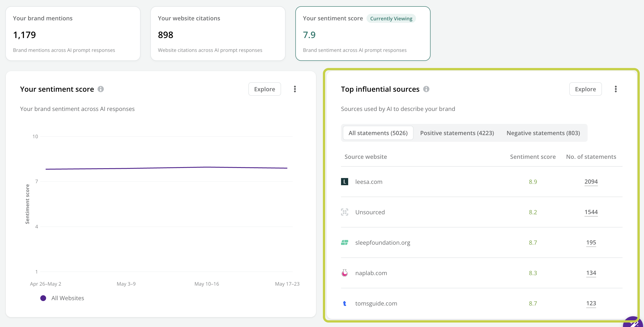Click the 123 statements count for tomsguide.com
This screenshot has width=644, height=327.
tap(591, 303)
